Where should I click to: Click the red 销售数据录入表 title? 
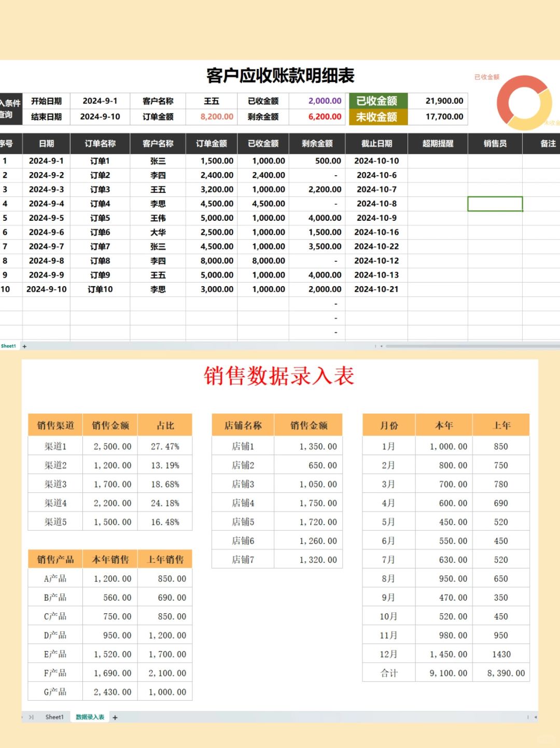pos(279,376)
